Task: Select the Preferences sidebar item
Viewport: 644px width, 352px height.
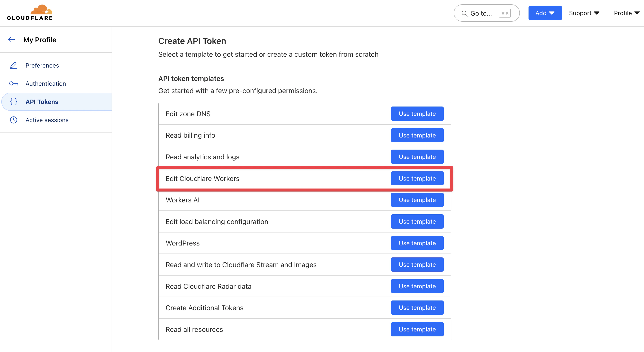Action: click(42, 65)
